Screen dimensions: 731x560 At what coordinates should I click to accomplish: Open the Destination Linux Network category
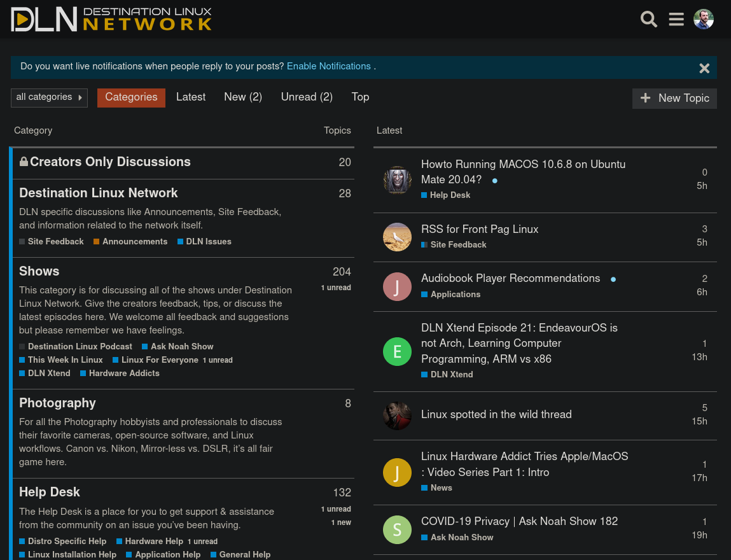pos(99,193)
